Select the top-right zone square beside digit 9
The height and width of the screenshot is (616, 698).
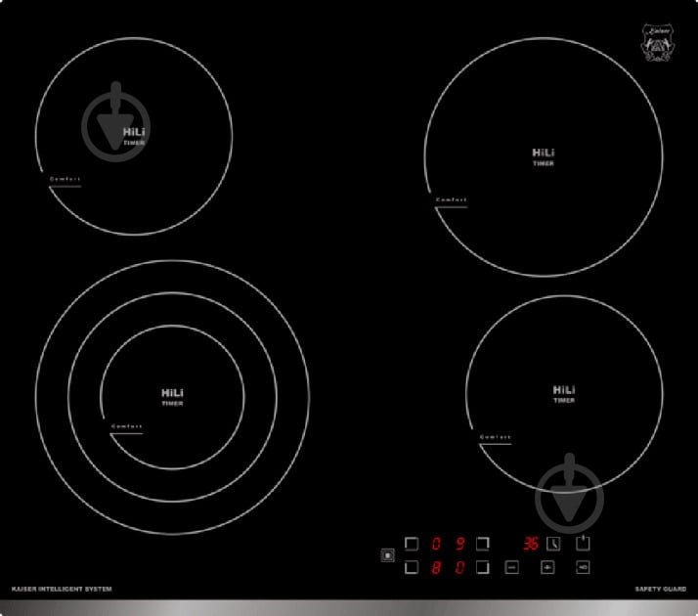482,544
